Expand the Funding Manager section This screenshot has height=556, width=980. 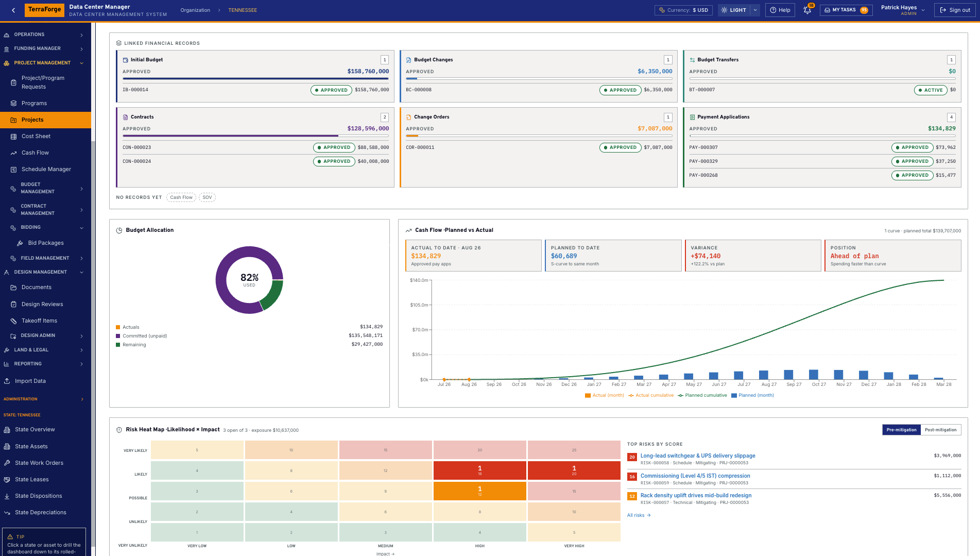(45, 48)
